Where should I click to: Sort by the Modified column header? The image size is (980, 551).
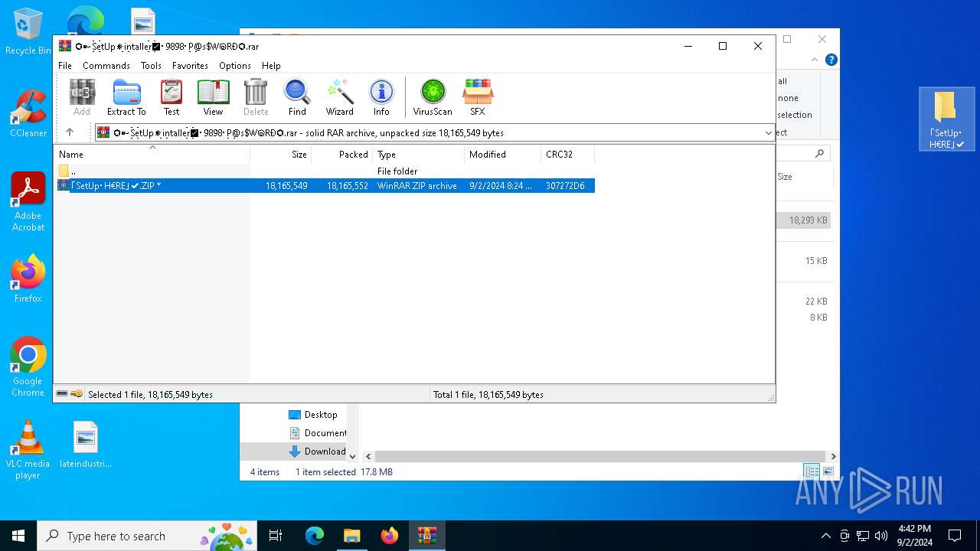click(503, 154)
